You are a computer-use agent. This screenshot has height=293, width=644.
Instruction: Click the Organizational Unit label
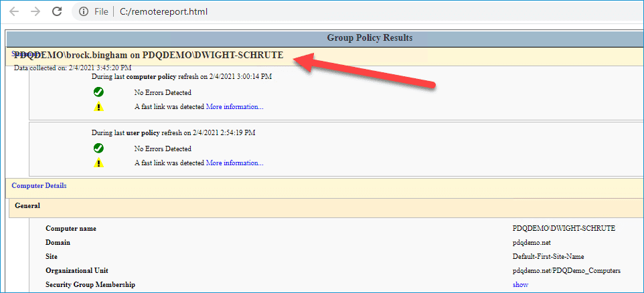pos(77,270)
